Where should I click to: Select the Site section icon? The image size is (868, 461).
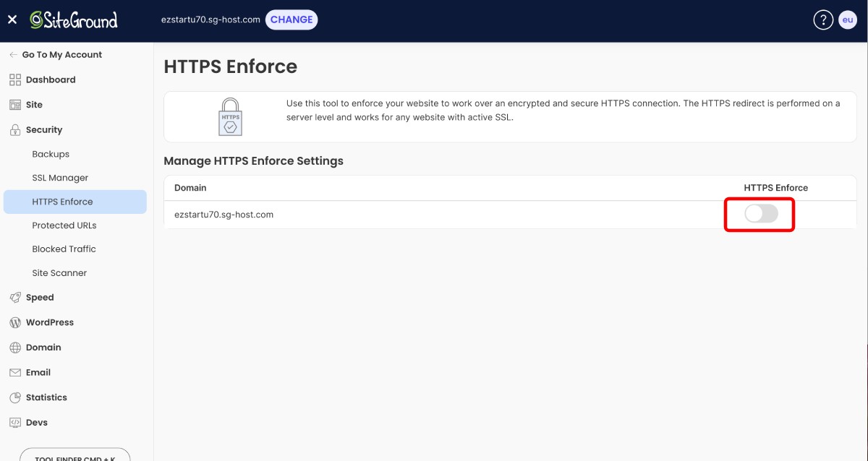click(14, 104)
